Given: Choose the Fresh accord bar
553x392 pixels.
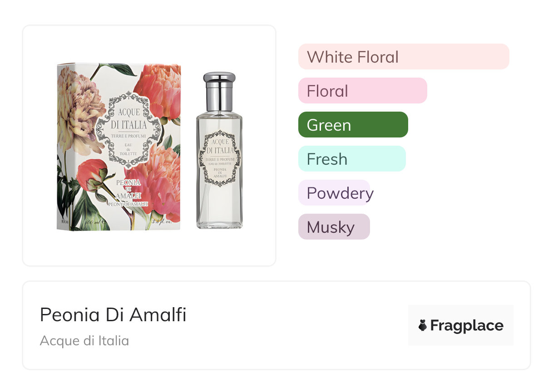Looking at the screenshot, I should [351, 159].
